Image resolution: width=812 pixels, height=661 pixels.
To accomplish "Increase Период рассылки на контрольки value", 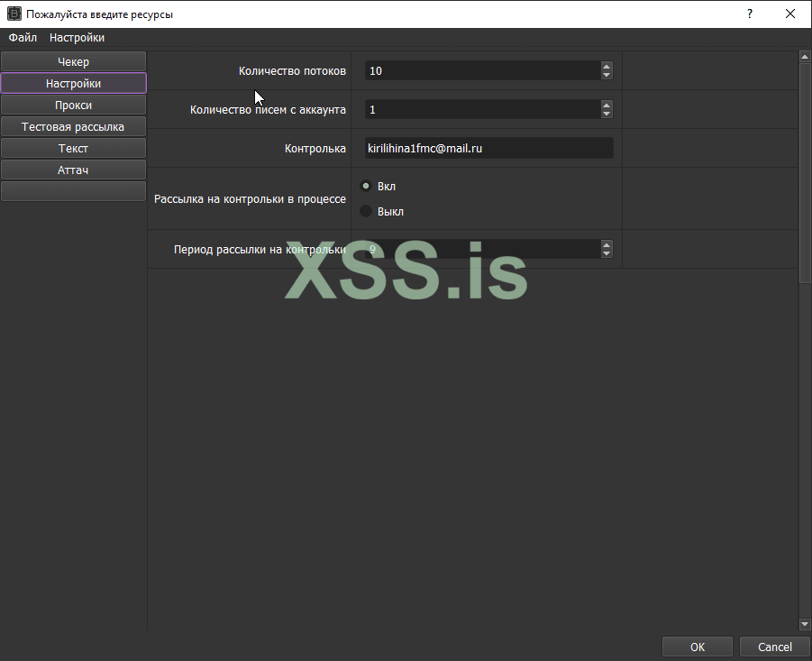I will (x=607, y=244).
